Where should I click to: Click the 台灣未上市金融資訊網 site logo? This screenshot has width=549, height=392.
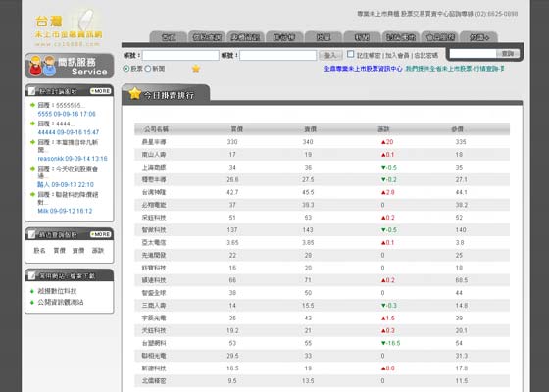(x=69, y=28)
